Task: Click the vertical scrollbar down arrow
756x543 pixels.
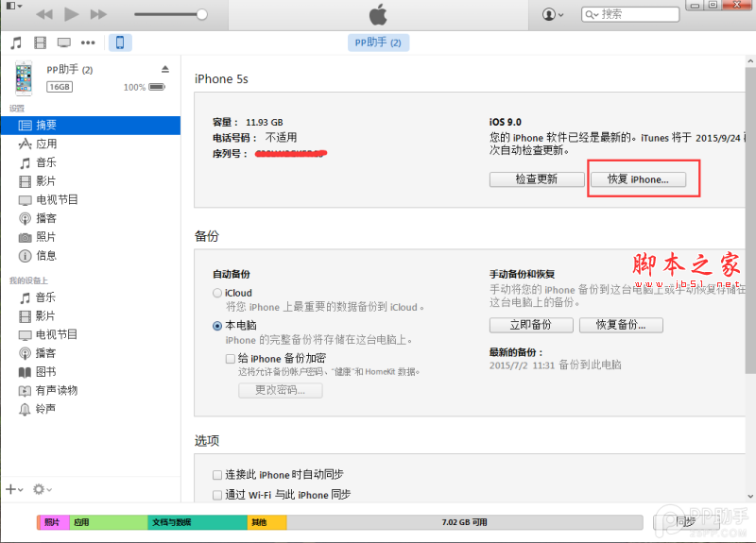Action: pyautogui.click(x=750, y=496)
